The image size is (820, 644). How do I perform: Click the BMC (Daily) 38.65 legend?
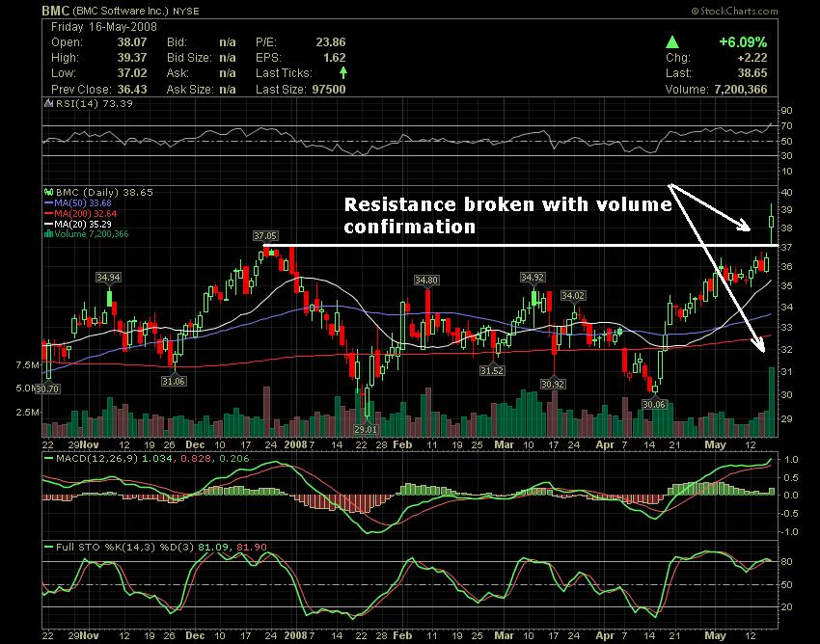[104, 192]
